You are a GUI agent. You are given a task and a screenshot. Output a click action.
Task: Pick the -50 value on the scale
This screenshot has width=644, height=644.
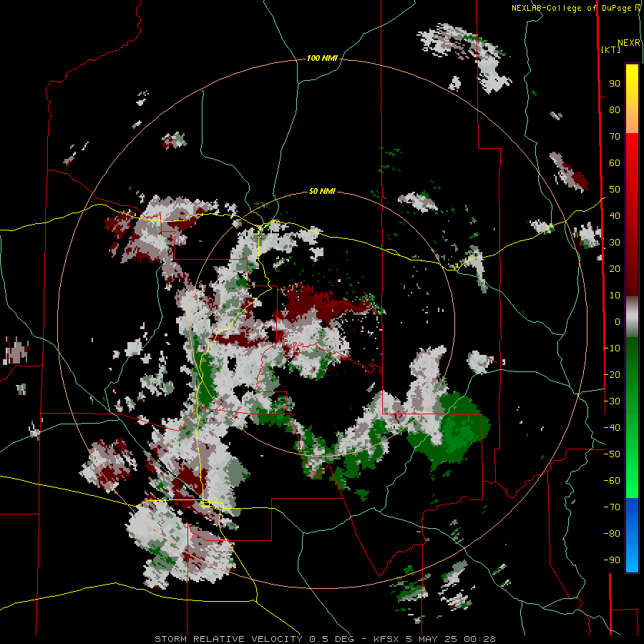tap(612, 454)
